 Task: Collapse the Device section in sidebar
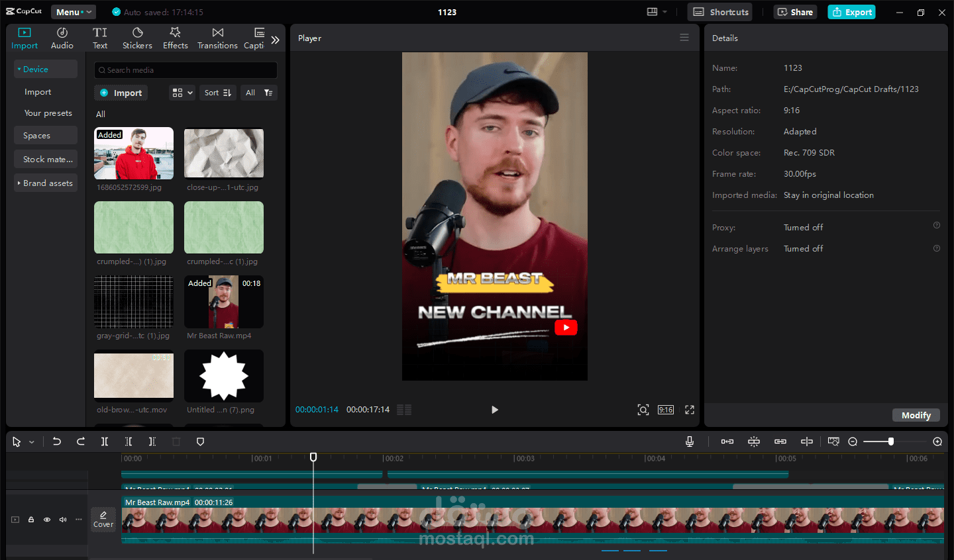coord(46,69)
